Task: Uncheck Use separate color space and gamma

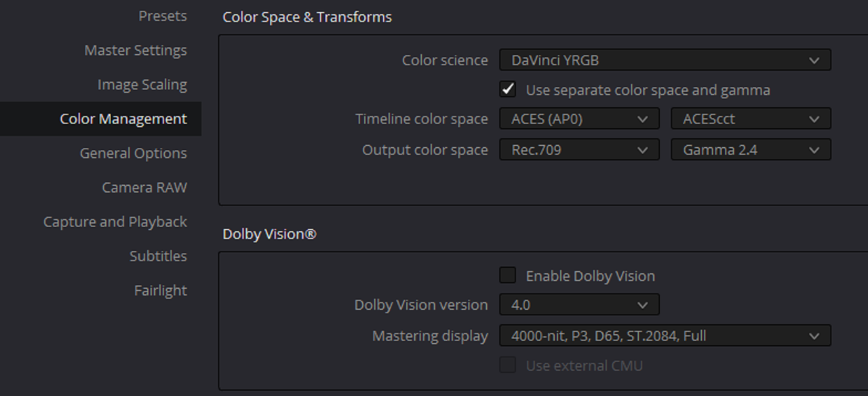Action: pyautogui.click(x=508, y=89)
